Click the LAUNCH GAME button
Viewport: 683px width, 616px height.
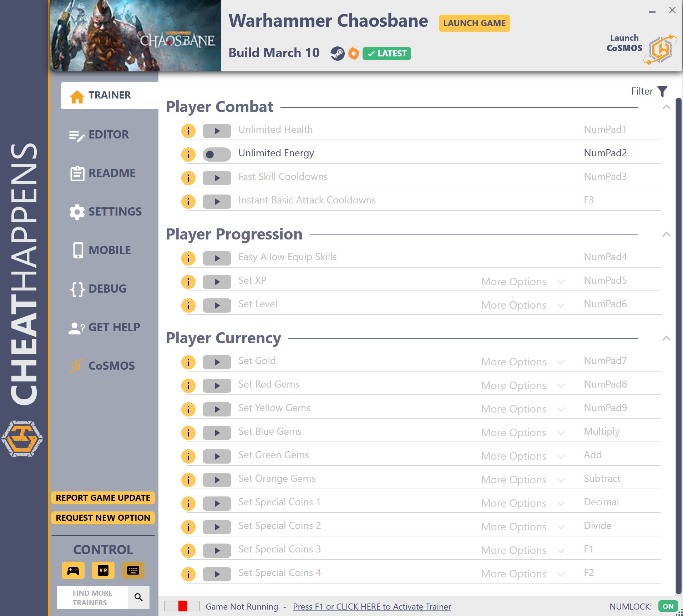click(x=474, y=23)
